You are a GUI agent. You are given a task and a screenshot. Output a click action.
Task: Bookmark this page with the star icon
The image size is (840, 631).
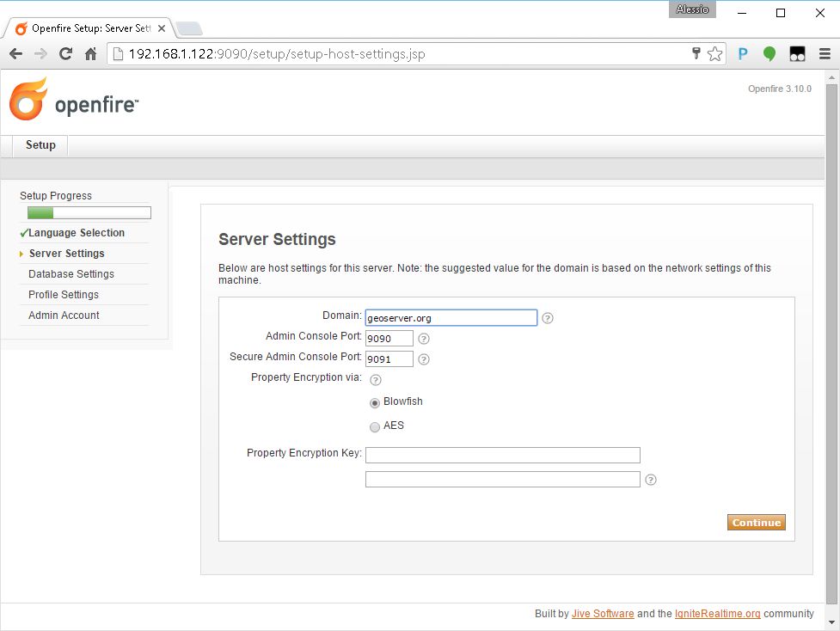click(x=714, y=54)
